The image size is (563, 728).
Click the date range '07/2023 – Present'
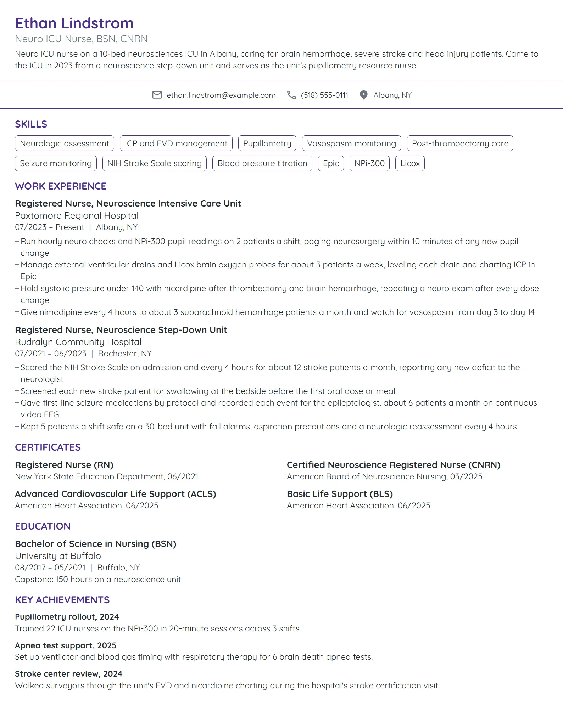click(x=50, y=227)
